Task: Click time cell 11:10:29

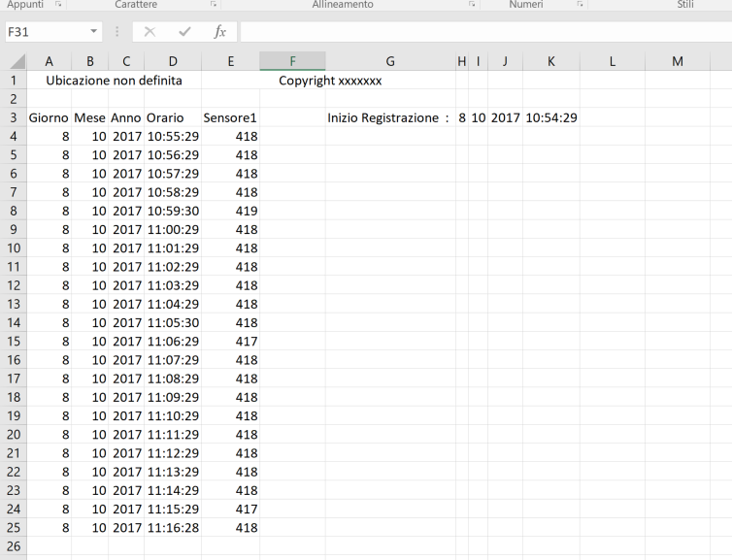Action: click(x=173, y=415)
